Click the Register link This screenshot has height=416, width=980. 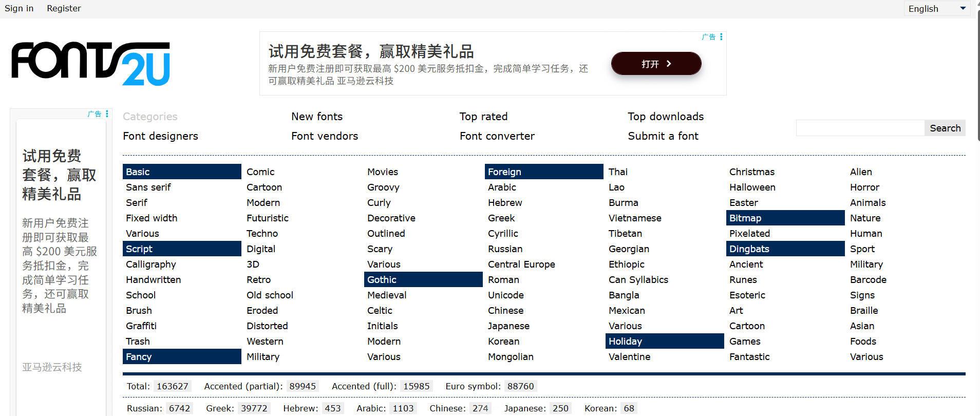click(64, 8)
